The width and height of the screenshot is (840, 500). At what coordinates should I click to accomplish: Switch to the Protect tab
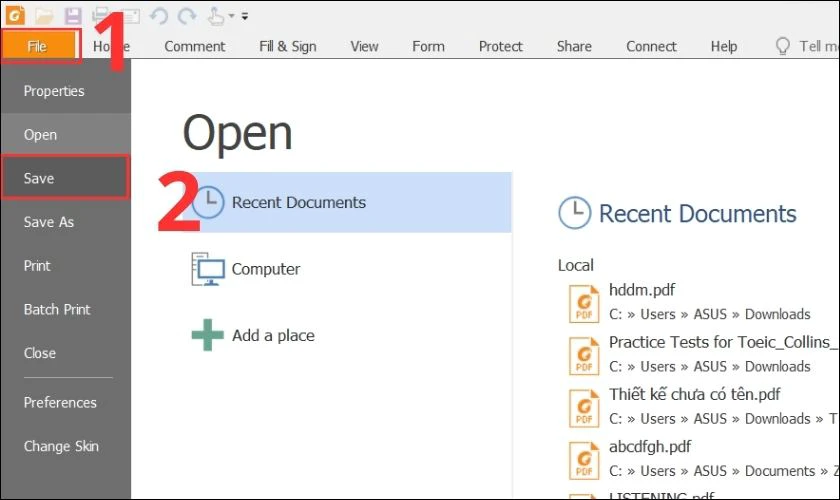(500, 47)
